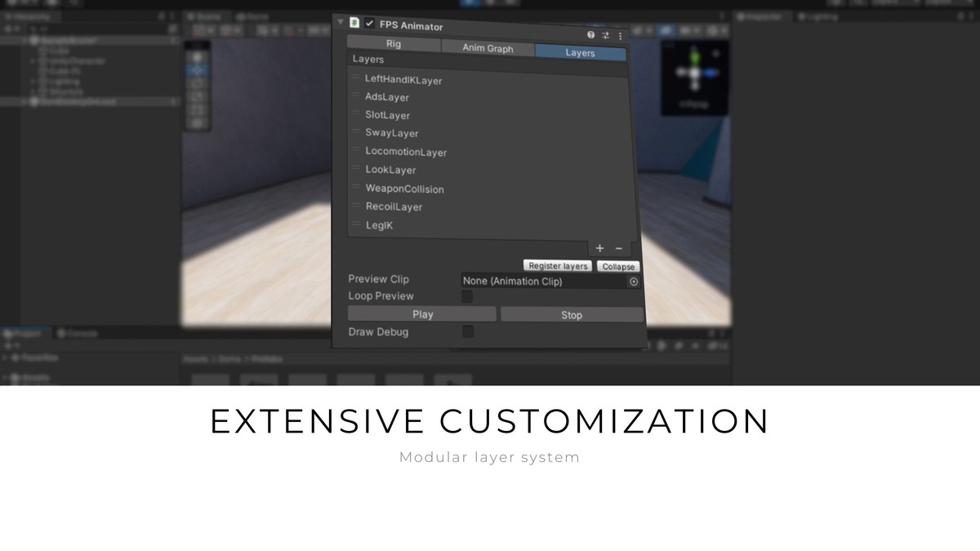Click the Preview Clip object picker icon
This screenshot has width=980, height=551.
pos(635,281)
